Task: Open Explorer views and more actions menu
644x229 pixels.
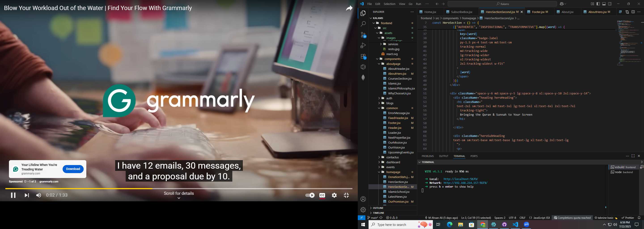Action: pos(412,12)
